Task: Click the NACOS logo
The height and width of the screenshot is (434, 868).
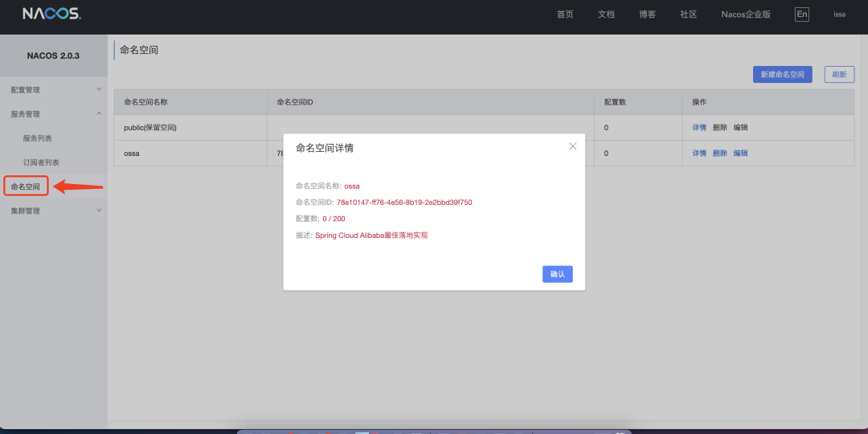Action: (52, 14)
